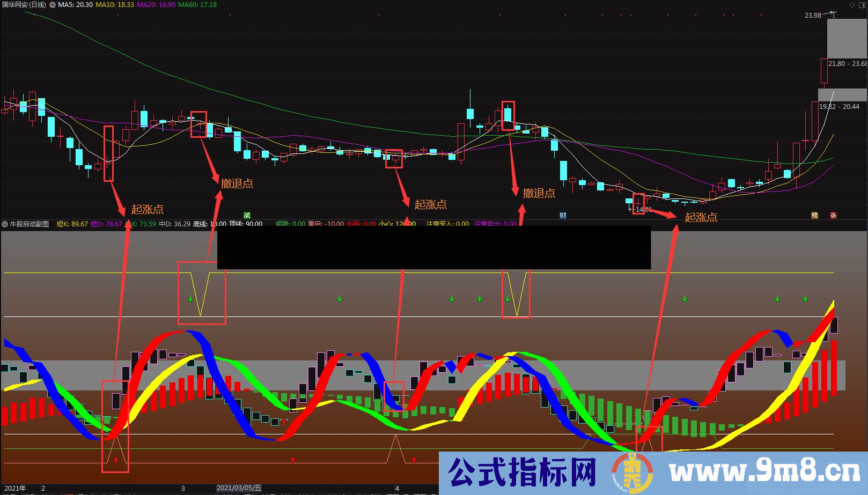868x495 pixels.
Task: Click the 牛股启动副图 indicator name
Action: tap(30, 224)
